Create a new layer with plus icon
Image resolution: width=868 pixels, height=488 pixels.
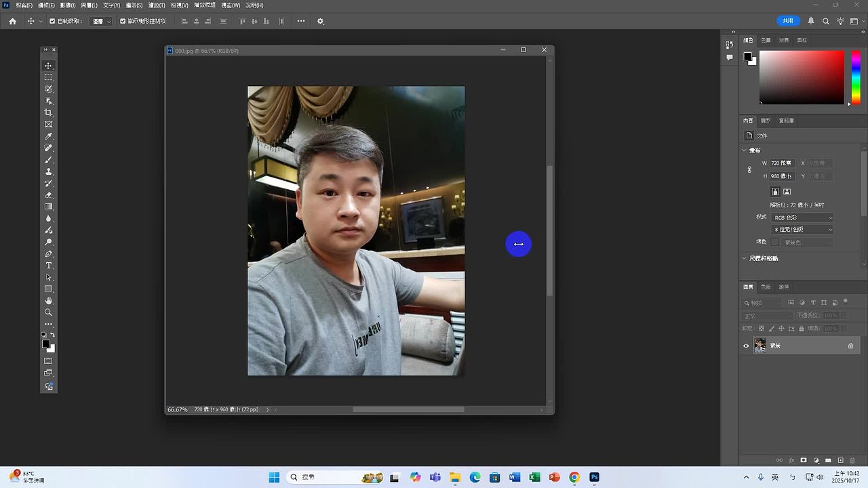[841, 460]
